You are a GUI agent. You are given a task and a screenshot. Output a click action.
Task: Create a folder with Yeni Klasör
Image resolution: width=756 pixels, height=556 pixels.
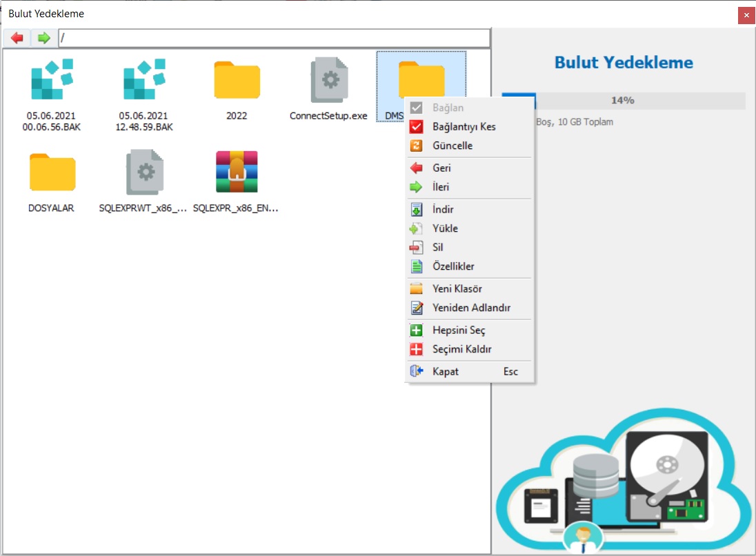pos(457,289)
